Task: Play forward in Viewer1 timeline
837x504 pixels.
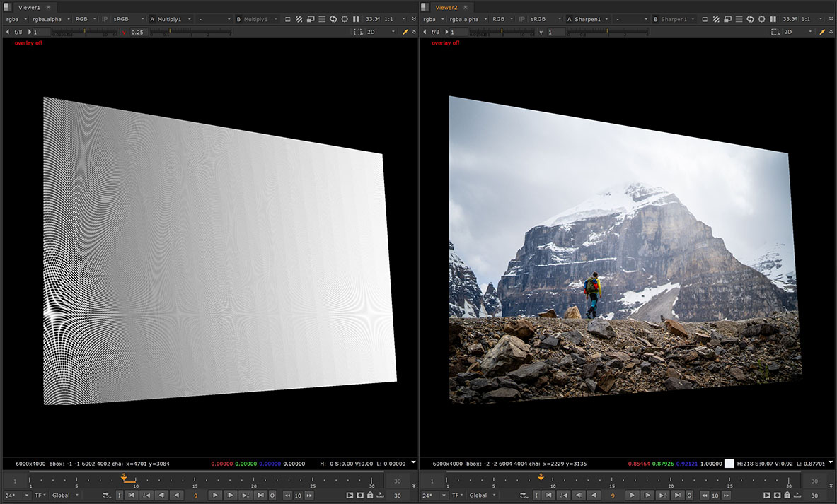Action: pyautogui.click(x=215, y=496)
